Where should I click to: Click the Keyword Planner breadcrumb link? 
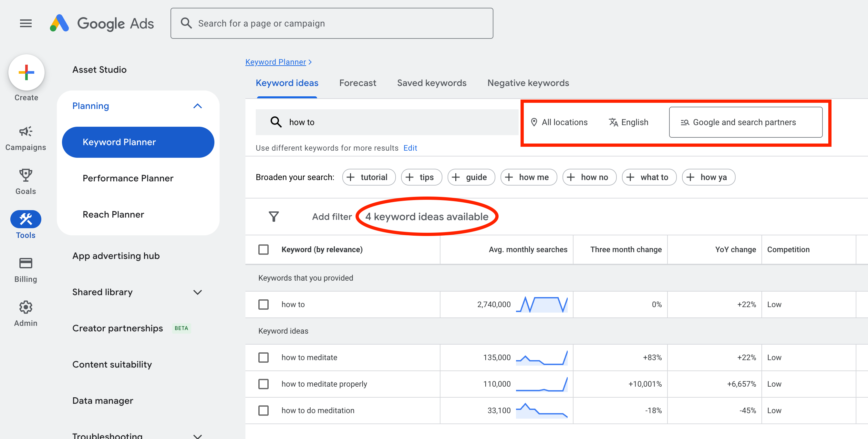275,62
